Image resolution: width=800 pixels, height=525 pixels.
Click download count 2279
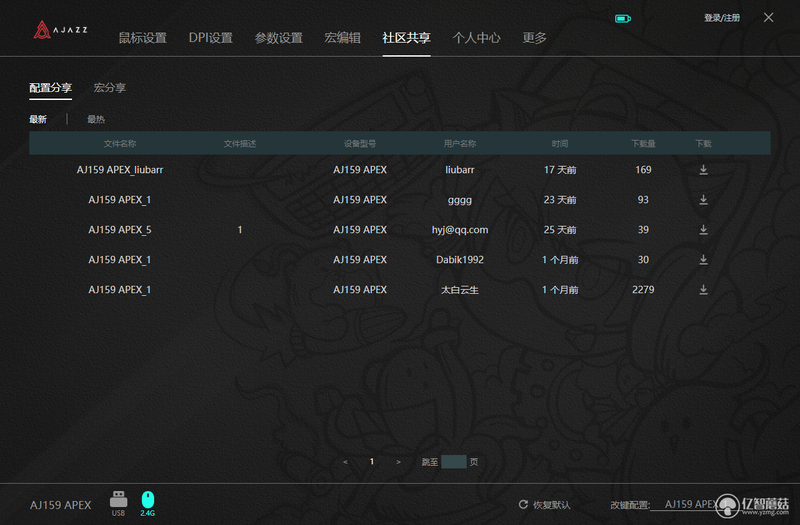643,290
